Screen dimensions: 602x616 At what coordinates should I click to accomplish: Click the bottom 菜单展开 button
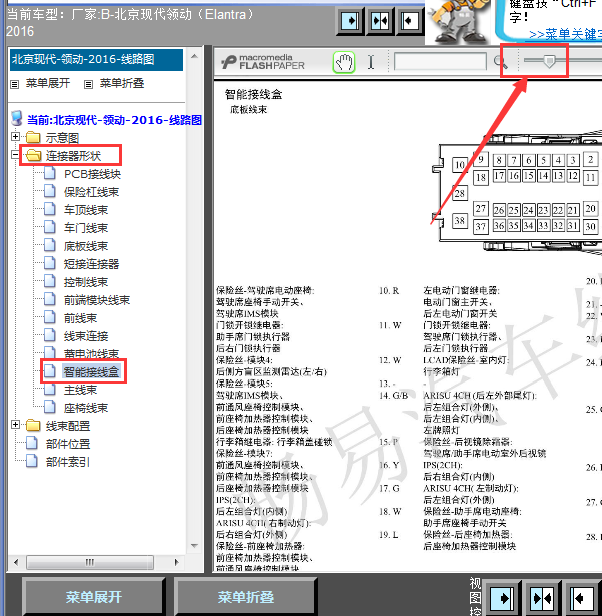pos(94,597)
